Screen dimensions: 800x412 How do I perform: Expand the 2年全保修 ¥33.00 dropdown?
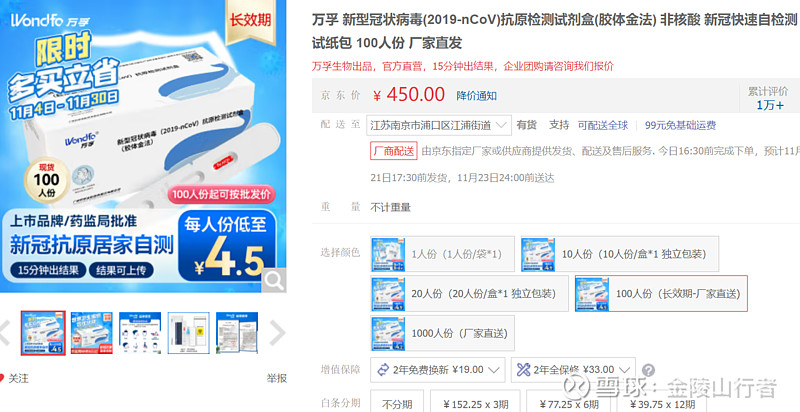pyautogui.click(x=573, y=370)
